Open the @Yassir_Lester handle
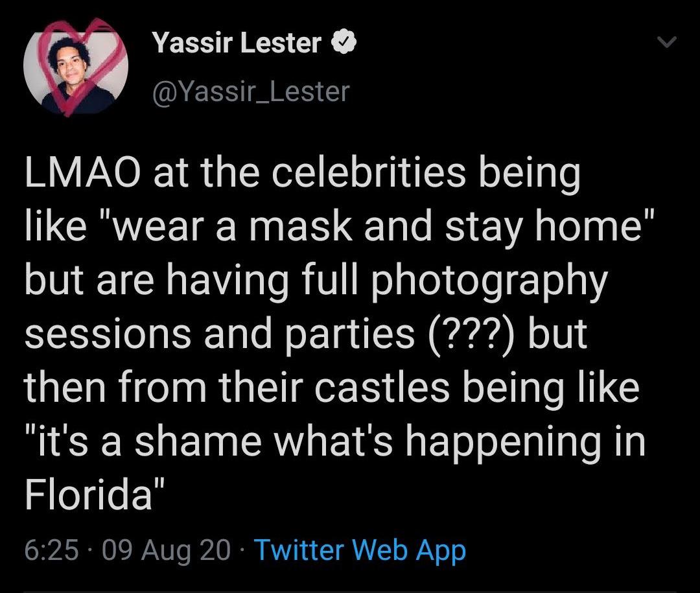Image resolution: width=700 pixels, height=593 pixels. pos(251,91)
